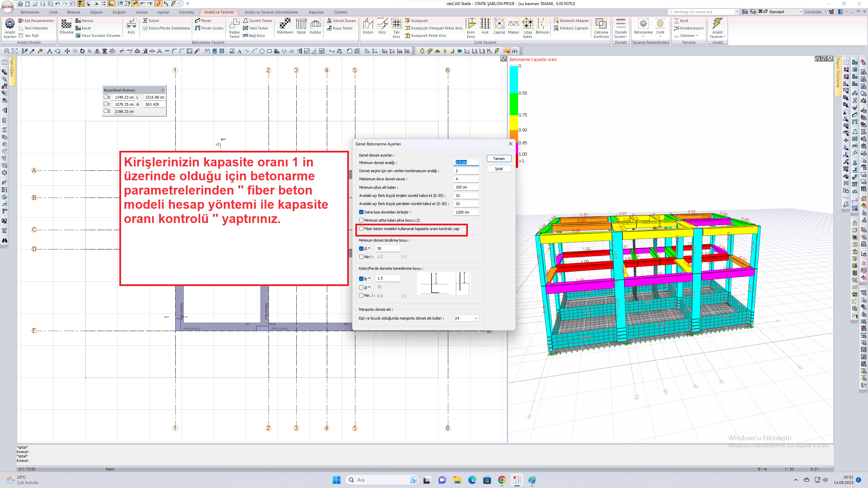This screenshot has height=488, width=868.
Task: Click the Herhangi bir komut ara search box
Action: [701, 12]
